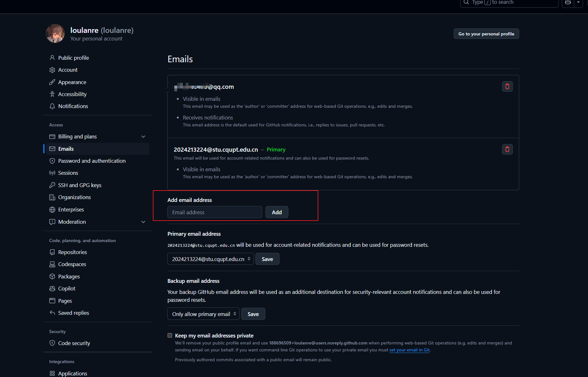The width and height of the screenshot is (588, 377).
Task: Expand the Moderation section
Action: 143,222
